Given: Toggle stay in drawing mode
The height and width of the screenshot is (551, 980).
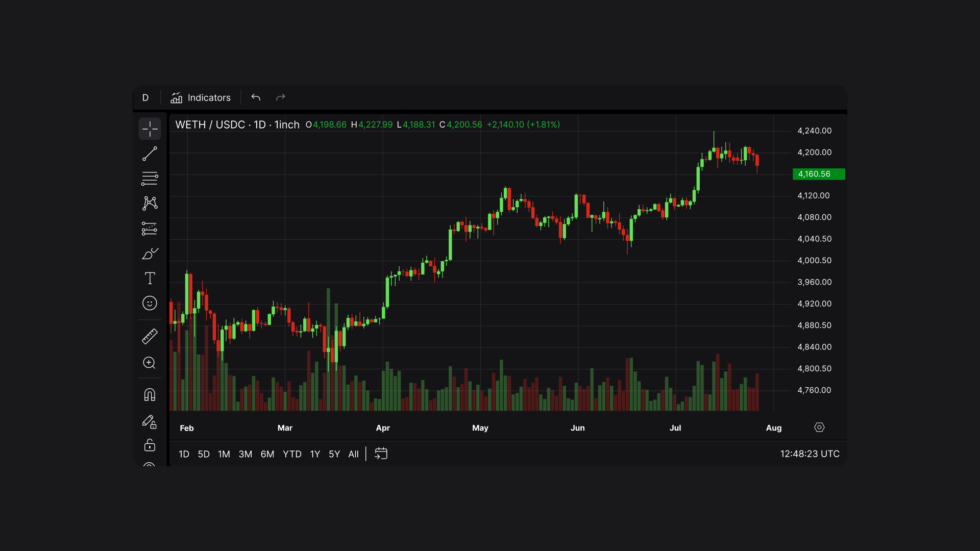Looking at the screenshot, I should point(150,421).
